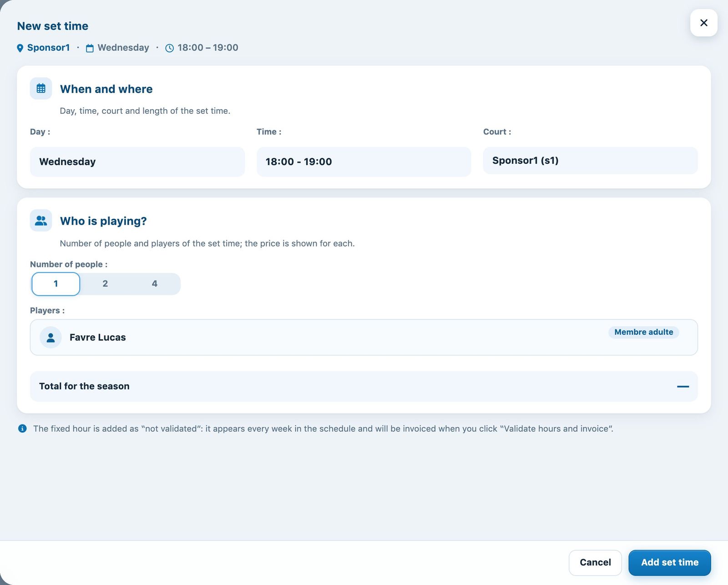The width and height of the screenshot is (728, 585).
Task: Click the Membre adulte badge
Action: coord(643,332)
